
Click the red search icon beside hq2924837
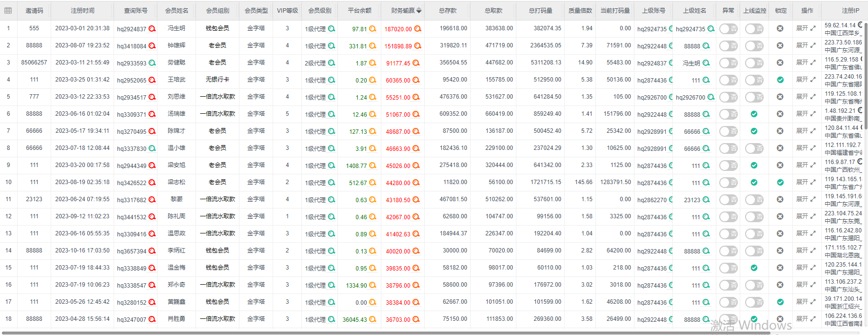pos(152,29)
